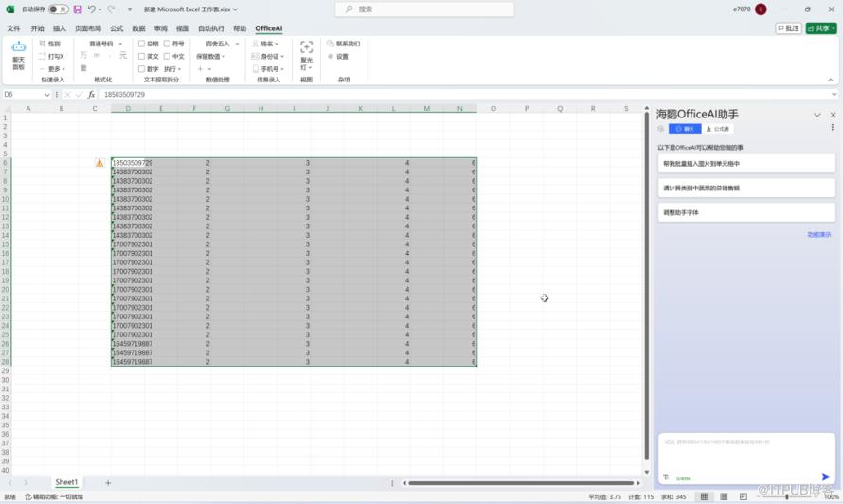843x504 pixels.
Task: Send message with the blue arrow icon
Action: tap(826, 477)
